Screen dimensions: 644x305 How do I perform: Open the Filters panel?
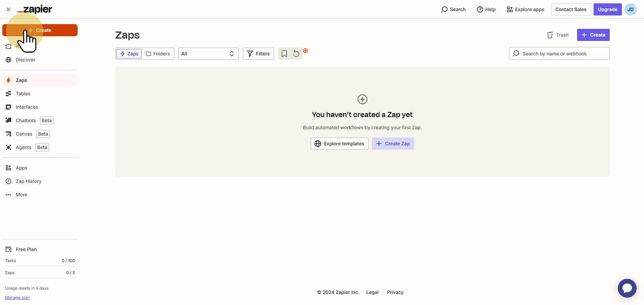[258, 54]
